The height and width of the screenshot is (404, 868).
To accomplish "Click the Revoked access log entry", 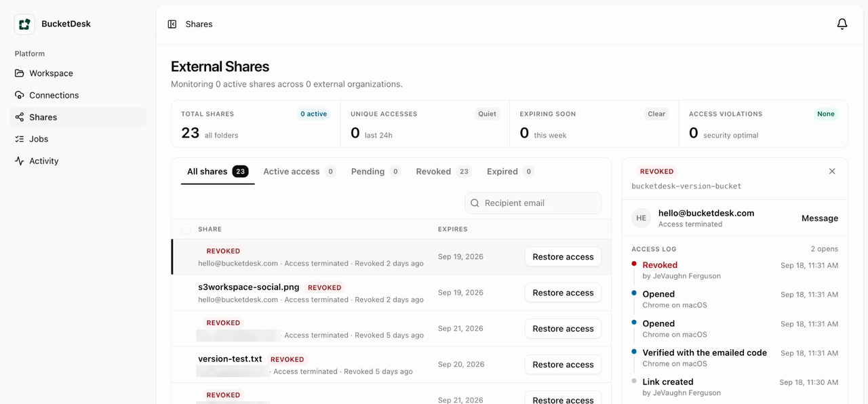I will click(x=734, y=270).
